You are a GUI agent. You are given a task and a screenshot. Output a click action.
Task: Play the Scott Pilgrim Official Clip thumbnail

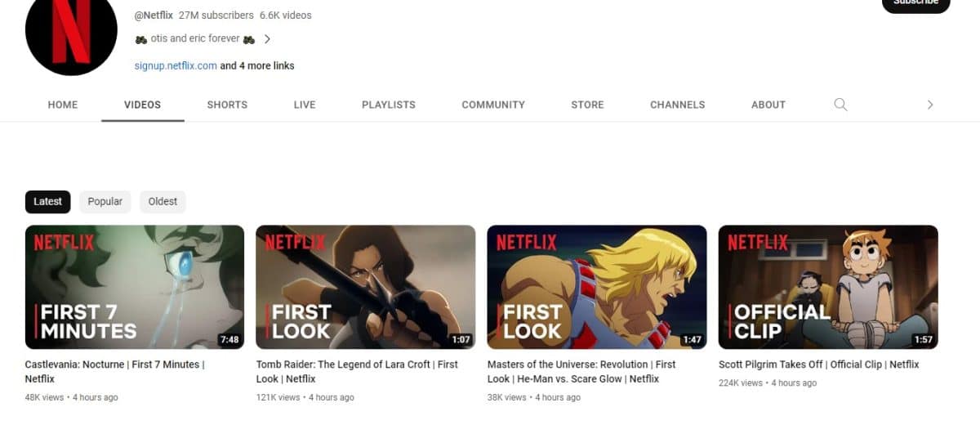point(828,287)
